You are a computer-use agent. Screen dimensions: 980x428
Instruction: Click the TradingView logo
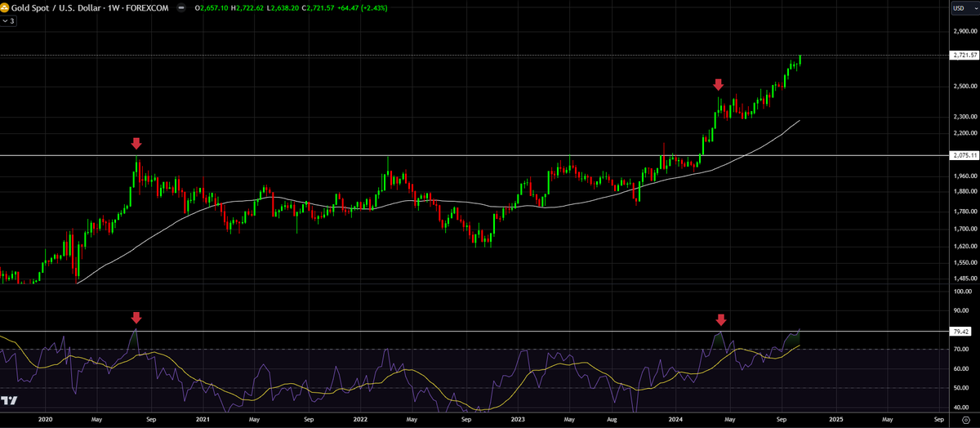tap(10, 400)
